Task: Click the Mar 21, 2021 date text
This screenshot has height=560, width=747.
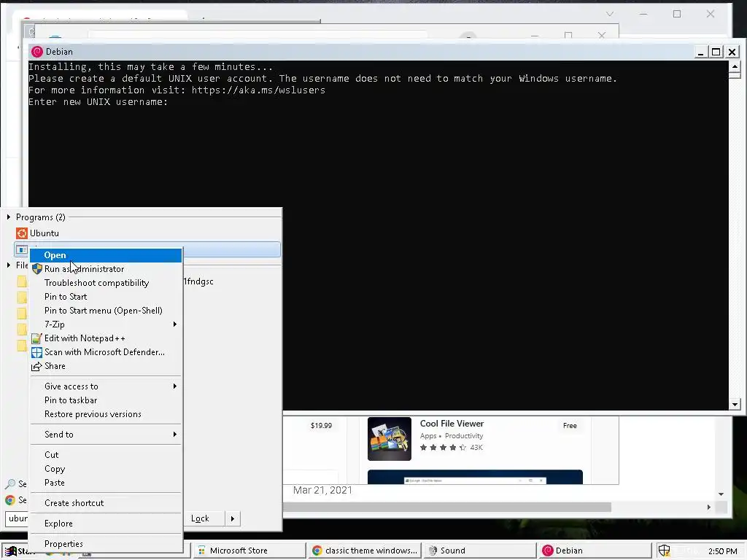Action: (322, 490)
